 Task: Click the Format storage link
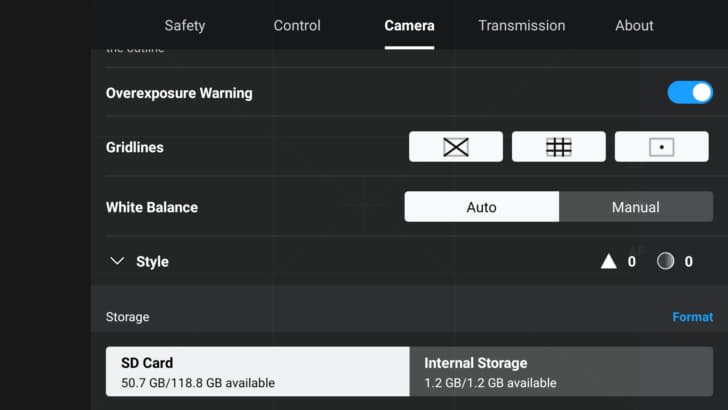coord(692,317)
